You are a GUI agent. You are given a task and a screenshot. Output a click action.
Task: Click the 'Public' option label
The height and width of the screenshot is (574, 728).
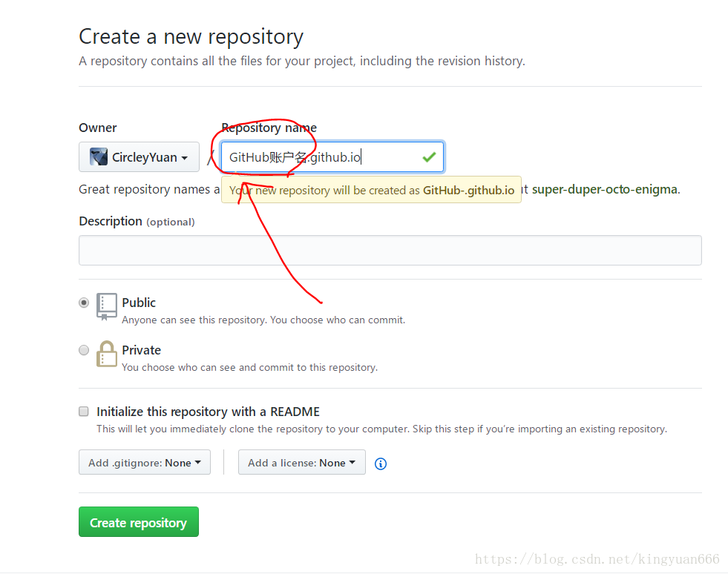pos(138,303)
